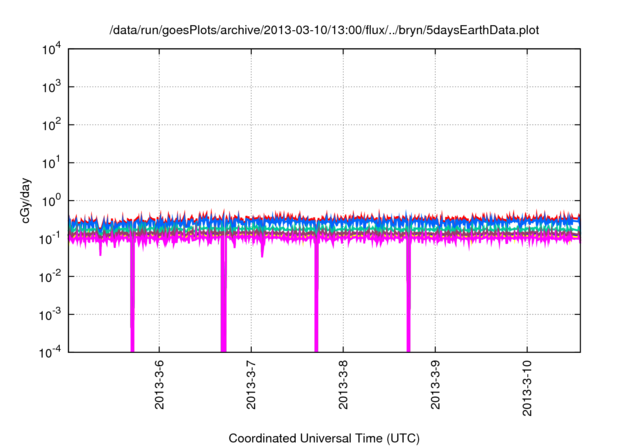Select the 10^4 y-axis label
Screen dimensions: 640x448
pos(51,50)
